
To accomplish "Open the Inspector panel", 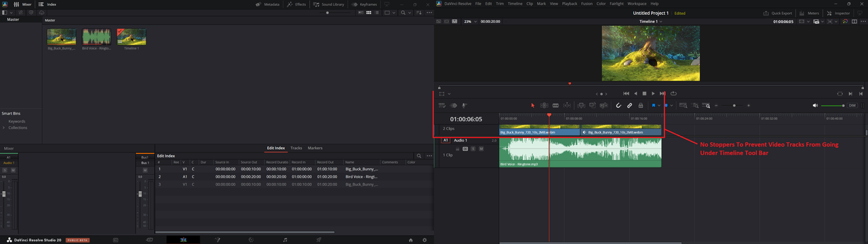I will [839, 13].
